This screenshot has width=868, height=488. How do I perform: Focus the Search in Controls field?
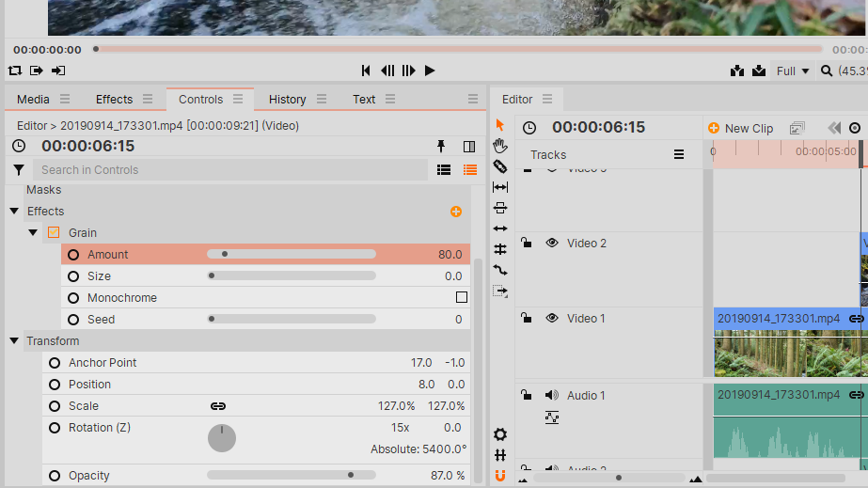[x=230, y=170]
